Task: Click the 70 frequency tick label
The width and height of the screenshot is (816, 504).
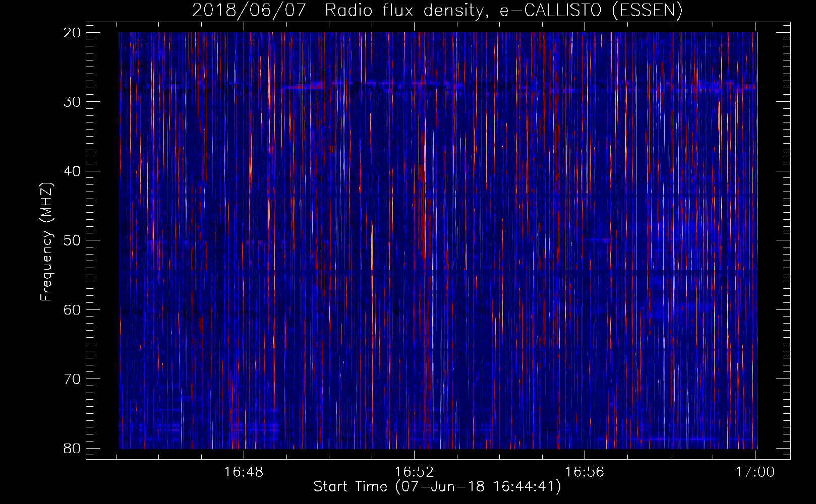Action: click(73, 379)
